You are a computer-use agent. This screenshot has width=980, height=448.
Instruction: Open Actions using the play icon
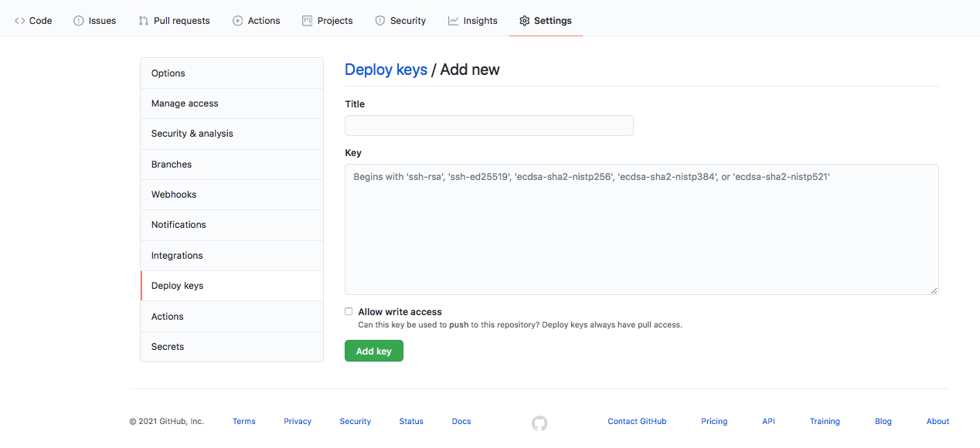click(x=236, y=20)
